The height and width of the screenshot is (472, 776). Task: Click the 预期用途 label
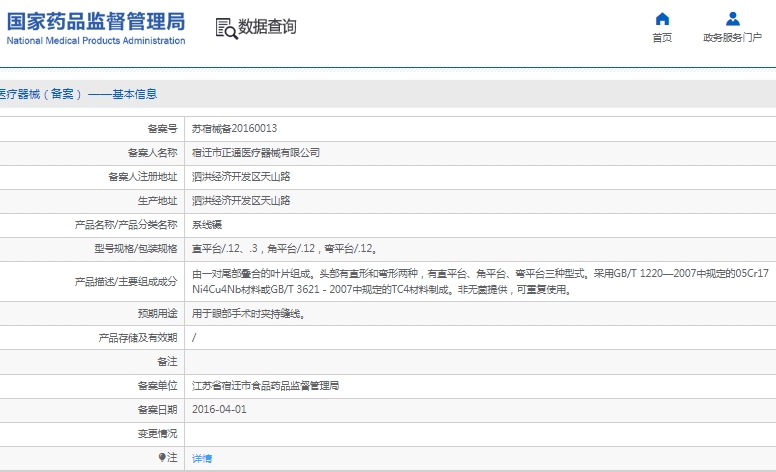click(x=157, y=314)
